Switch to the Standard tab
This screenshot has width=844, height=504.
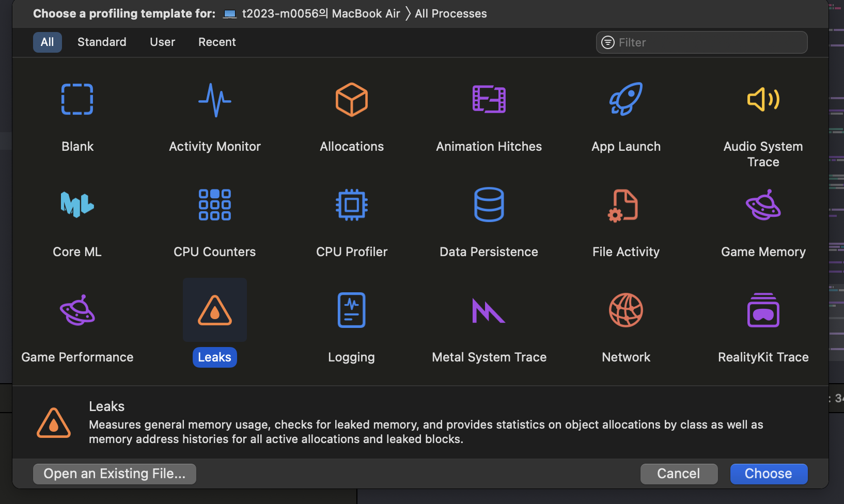[102, 42]
